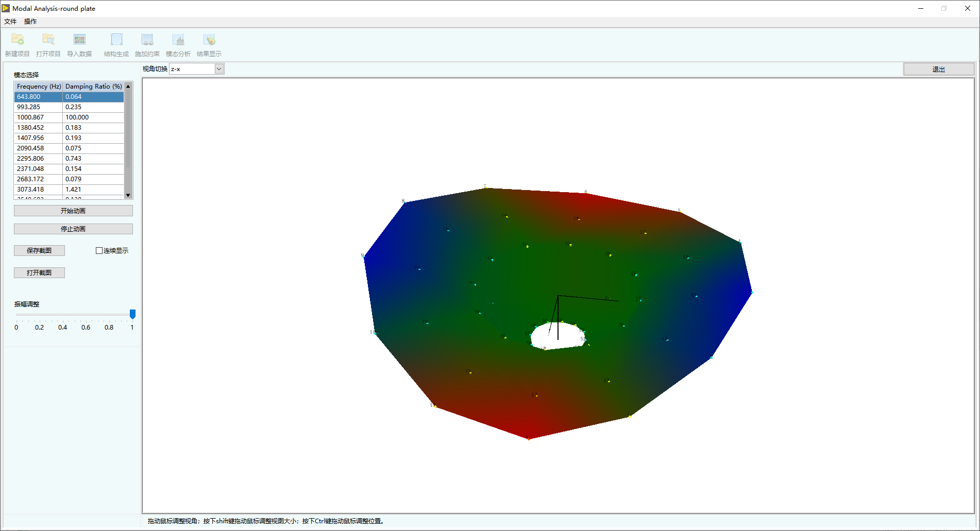The width and height of the screenshot is (980, 531).
Task: Click the modal table scrollbar down arrow
Action: point(128,195)
